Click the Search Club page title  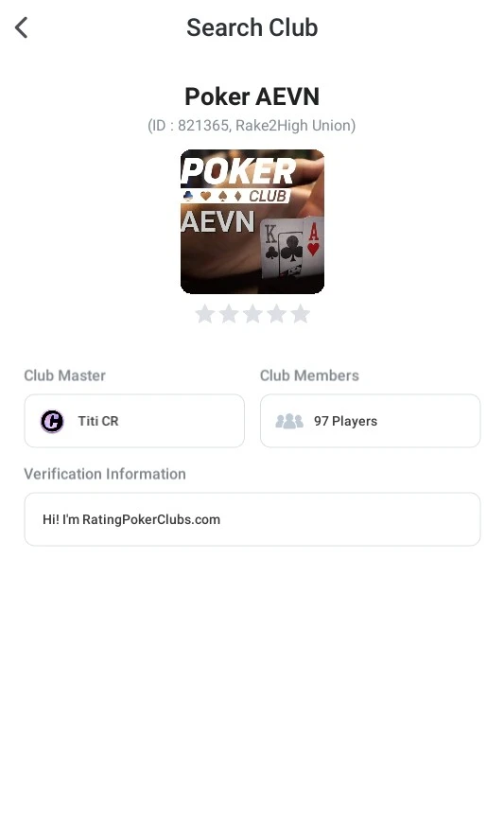coord(252,27)
